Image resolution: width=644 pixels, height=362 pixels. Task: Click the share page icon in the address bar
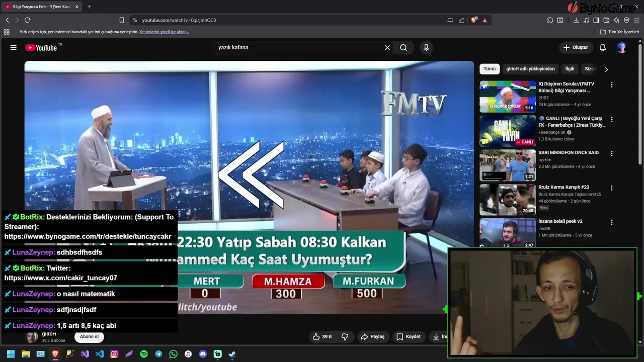pos(461,20)
